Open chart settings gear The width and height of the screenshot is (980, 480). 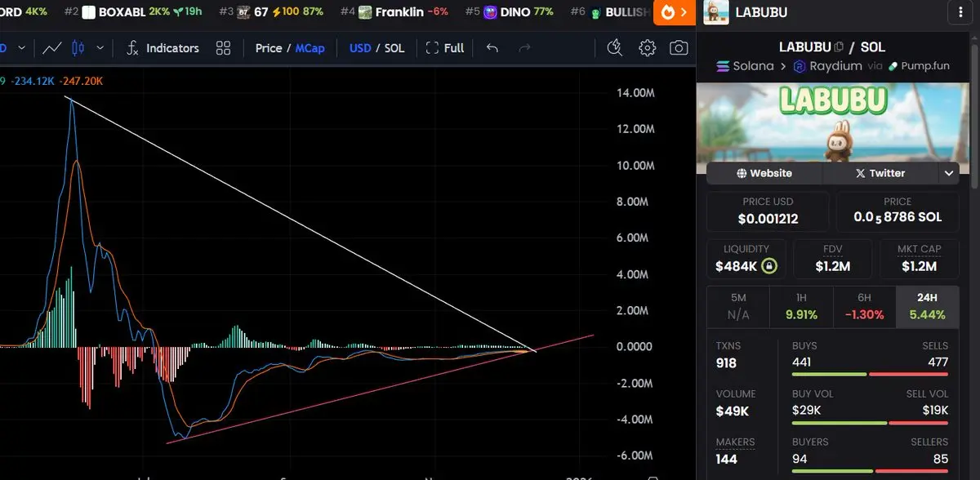point(647,48)
